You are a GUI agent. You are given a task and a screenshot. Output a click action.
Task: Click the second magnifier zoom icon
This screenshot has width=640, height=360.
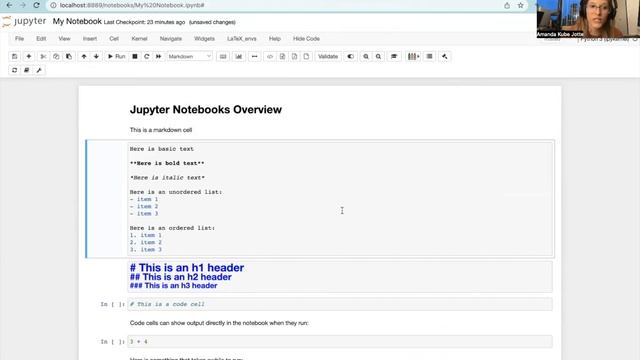point(378,56)
